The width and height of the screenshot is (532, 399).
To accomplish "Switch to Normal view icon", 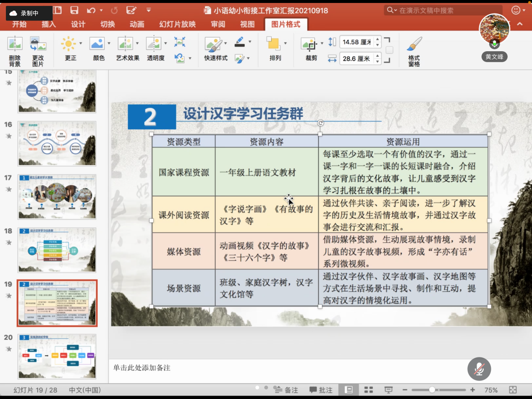I will pyautogui.click(x=349, y=390).
